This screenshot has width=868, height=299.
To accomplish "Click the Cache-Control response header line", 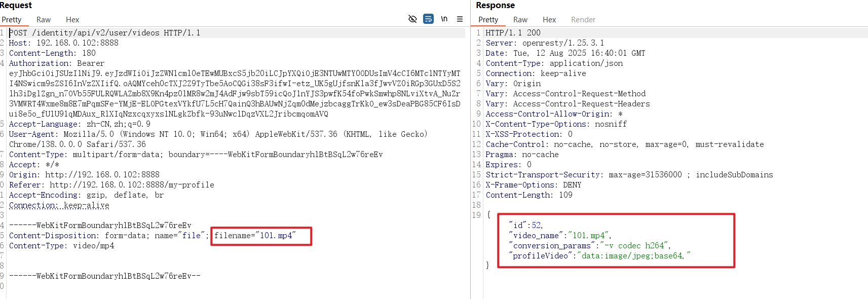I will 625,144.
